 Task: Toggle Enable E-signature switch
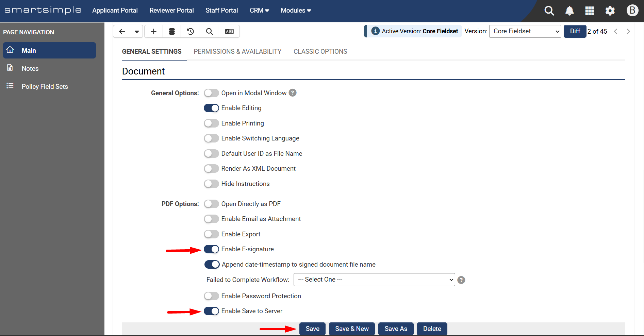211,249
